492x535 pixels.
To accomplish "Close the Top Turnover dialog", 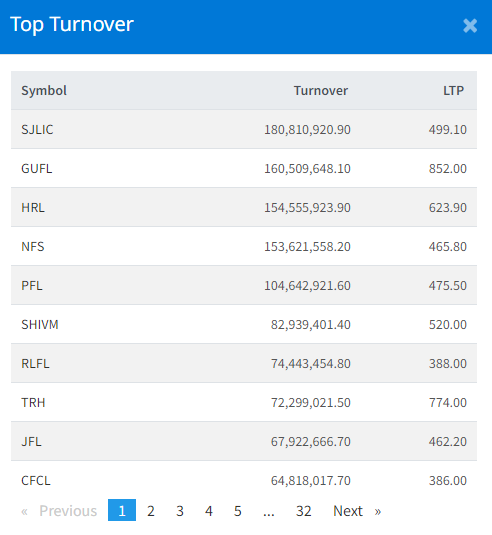I will [470, 26].
